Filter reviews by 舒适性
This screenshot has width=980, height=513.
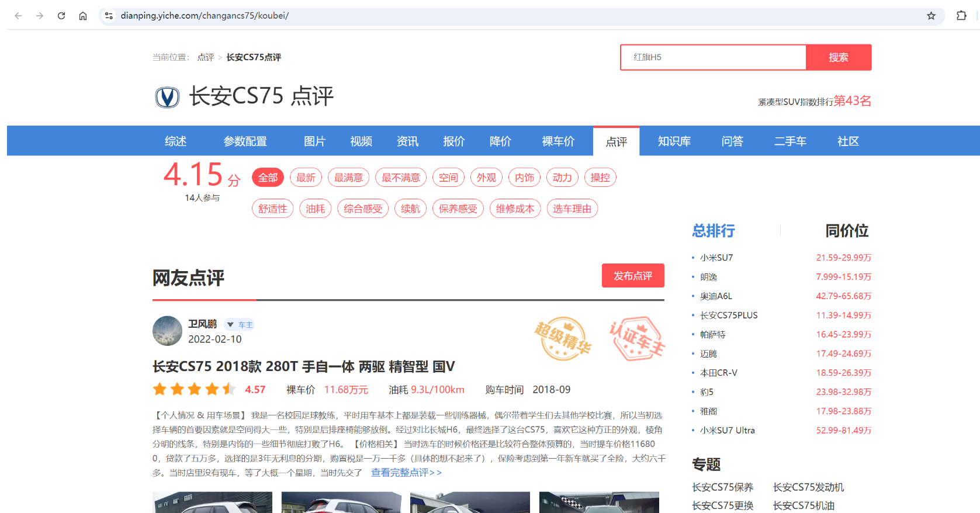[272, 209]
